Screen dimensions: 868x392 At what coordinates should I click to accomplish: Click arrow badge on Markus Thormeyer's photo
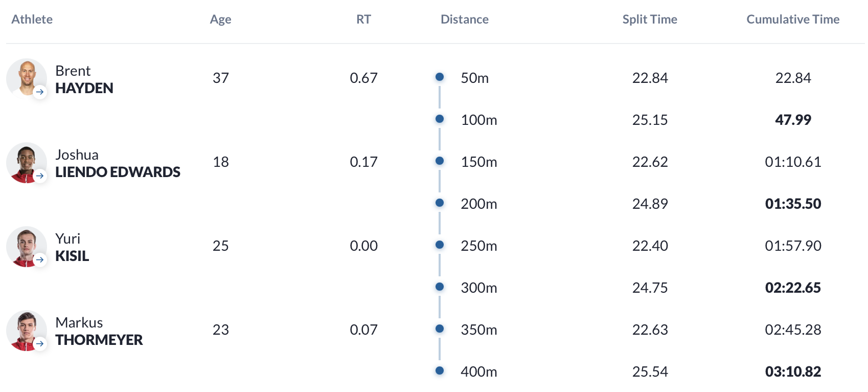click(x=40, y=344)
